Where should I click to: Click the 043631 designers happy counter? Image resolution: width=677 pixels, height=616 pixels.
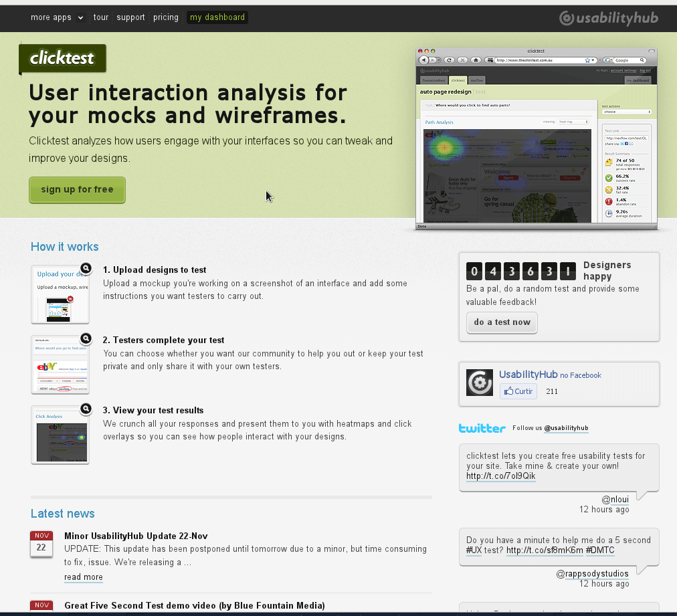521,271
